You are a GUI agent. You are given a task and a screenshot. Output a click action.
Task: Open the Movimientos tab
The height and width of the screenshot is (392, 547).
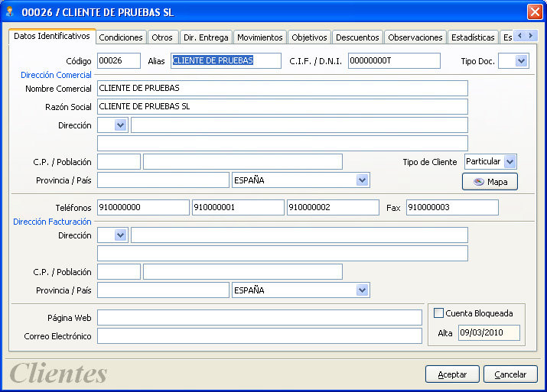coord(260,37)
